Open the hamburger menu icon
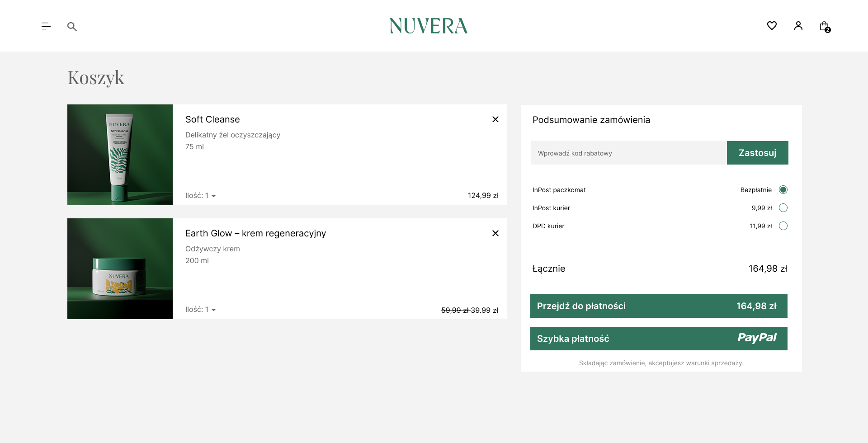The image size is (868, 443). [x=46, y=27]
